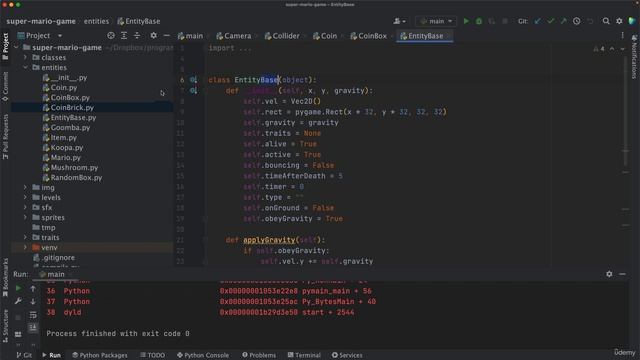The height and width of the screenshot is (360, 640).
Task: Click gutter override icon line 6
Action: (193, 80)
